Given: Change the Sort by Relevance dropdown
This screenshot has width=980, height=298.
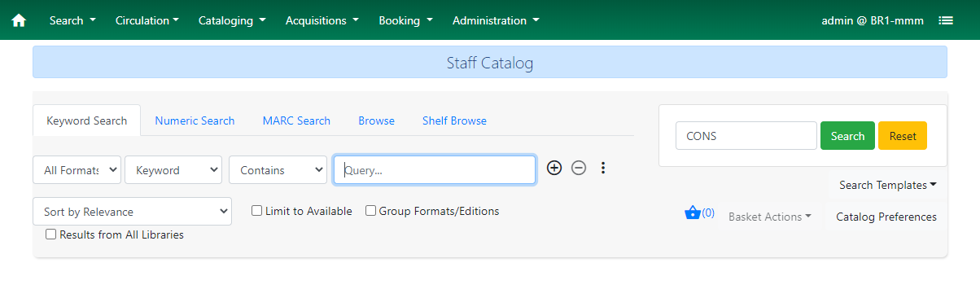Looking at the screenshot, I should pyautogui.click(x=133, y=212).
